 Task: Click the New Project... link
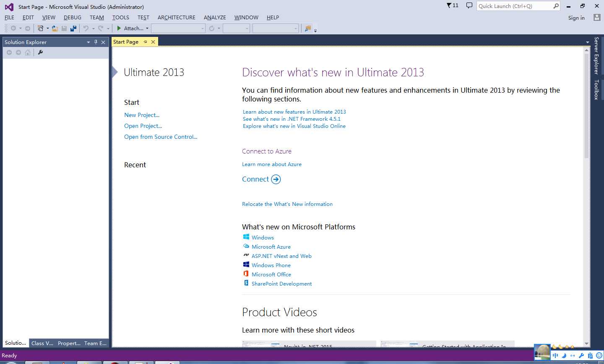142,115
